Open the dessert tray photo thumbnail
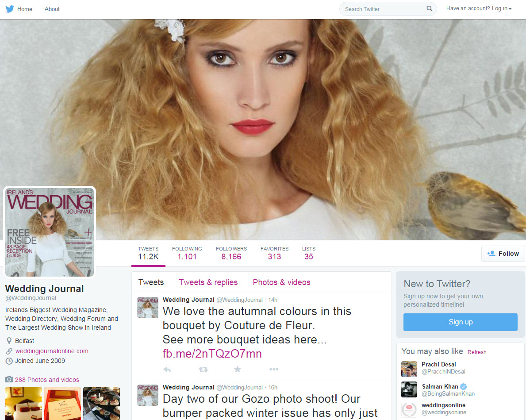The image size is (526, 420). [101, 404]
